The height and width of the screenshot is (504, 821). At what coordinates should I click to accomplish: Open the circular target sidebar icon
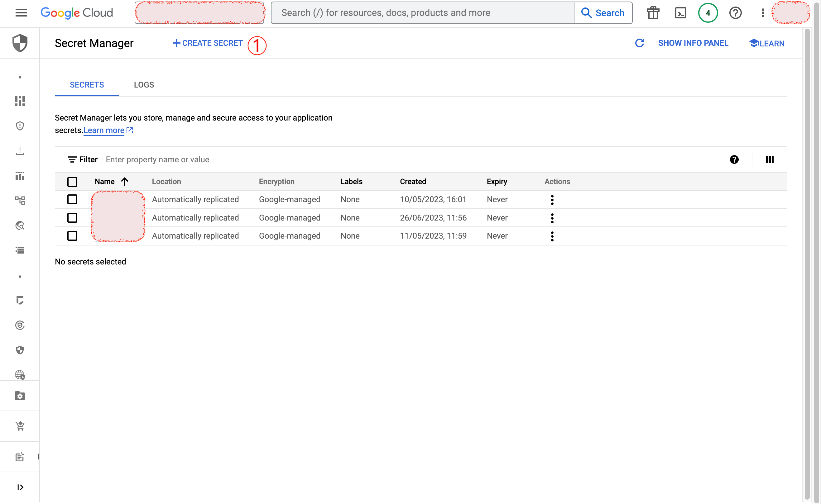(20, 325)
